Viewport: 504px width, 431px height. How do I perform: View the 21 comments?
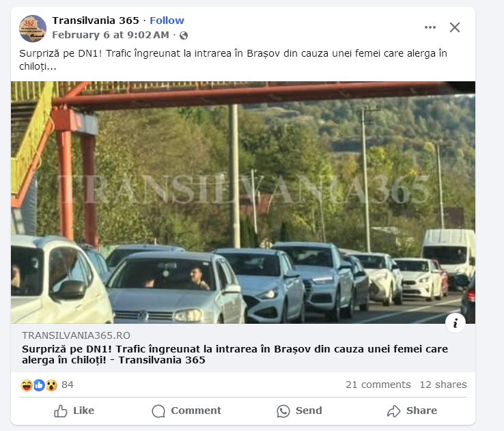click(x=378, y=385)
